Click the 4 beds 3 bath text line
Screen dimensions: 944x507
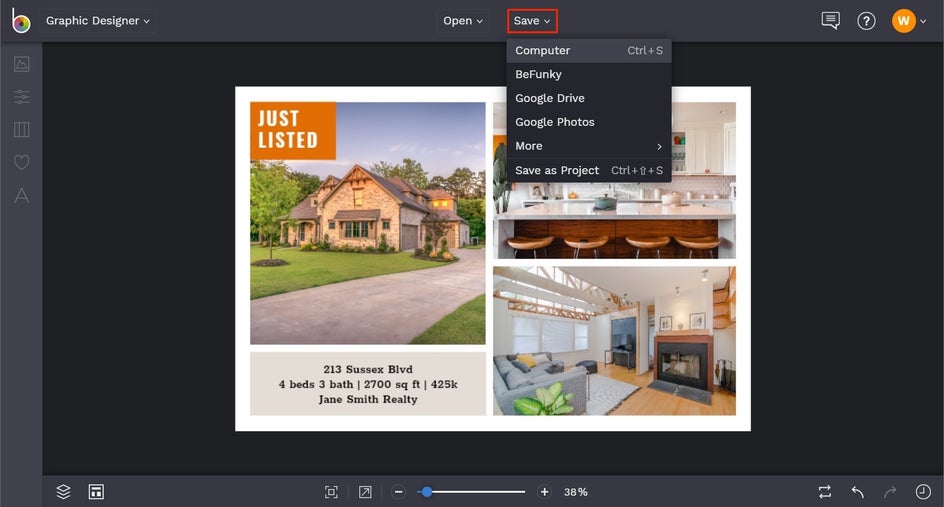point(368,384)
